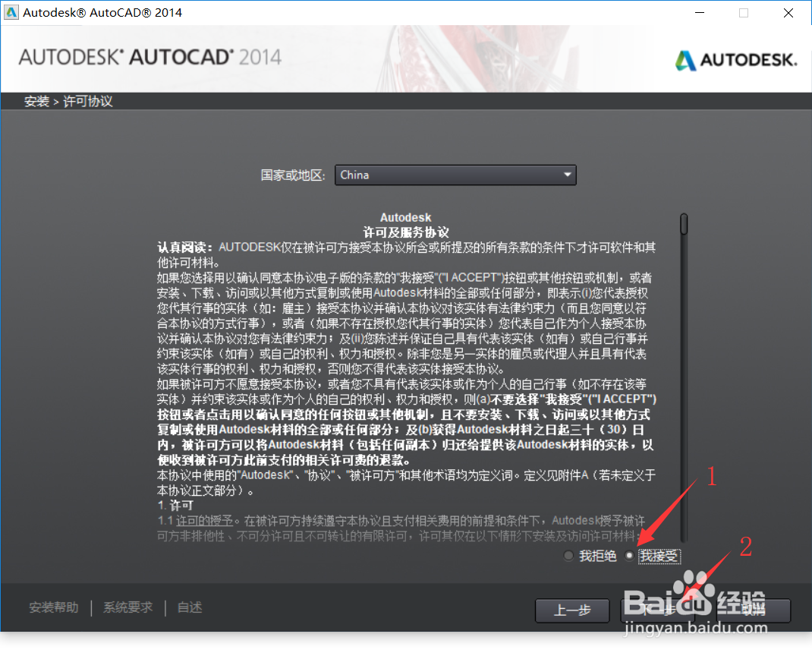Click the license agreement scrollbar thumb
Screen dimensions: 812x656
point(684,224)
